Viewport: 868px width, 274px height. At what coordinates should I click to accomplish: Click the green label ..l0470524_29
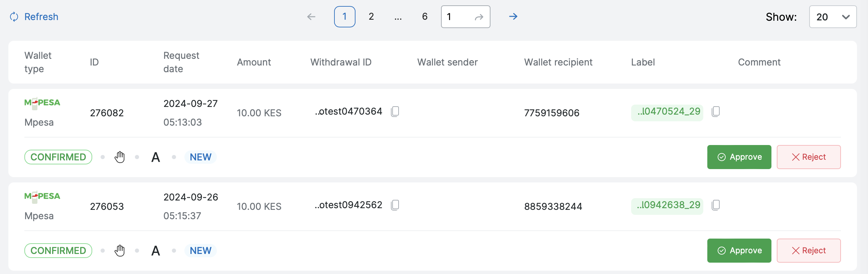click(x=667, y=112)
